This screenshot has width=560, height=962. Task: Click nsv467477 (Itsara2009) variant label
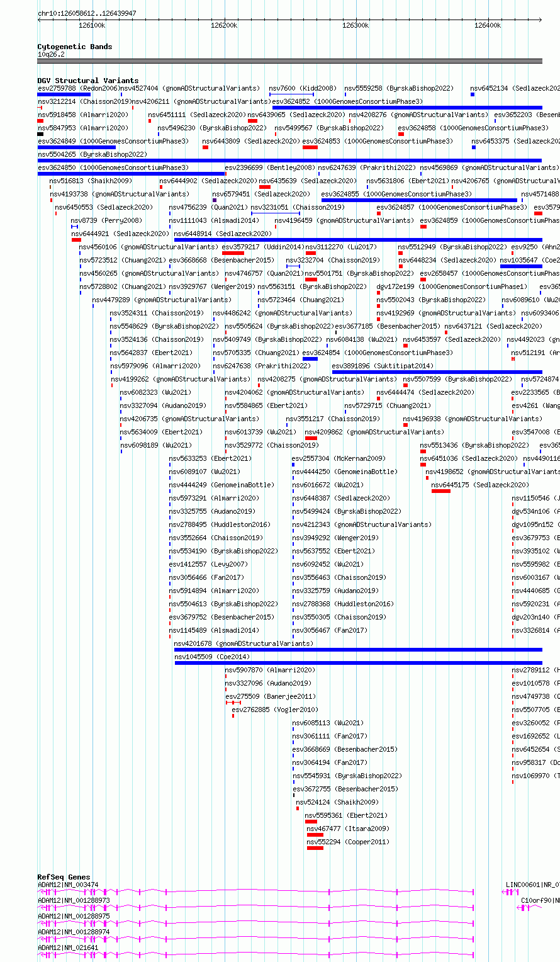tap(348, 829)
